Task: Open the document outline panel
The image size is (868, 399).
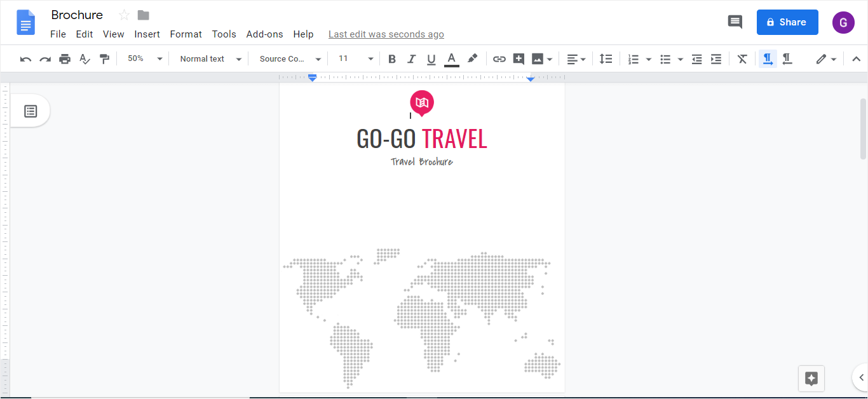Action: pos(31,111)
